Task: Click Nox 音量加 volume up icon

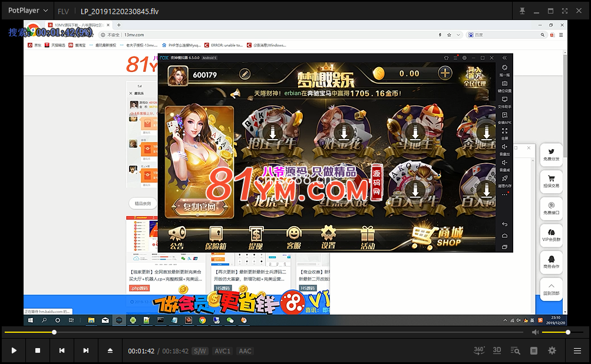Action: tap(505, 150)
